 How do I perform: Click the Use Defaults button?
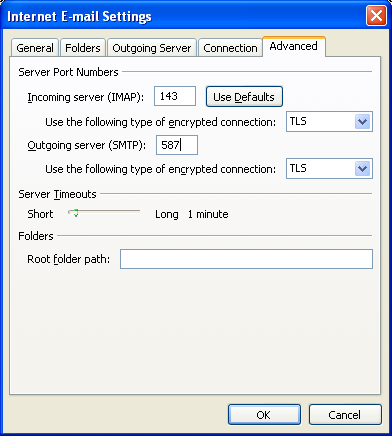(x=244, y=97)
